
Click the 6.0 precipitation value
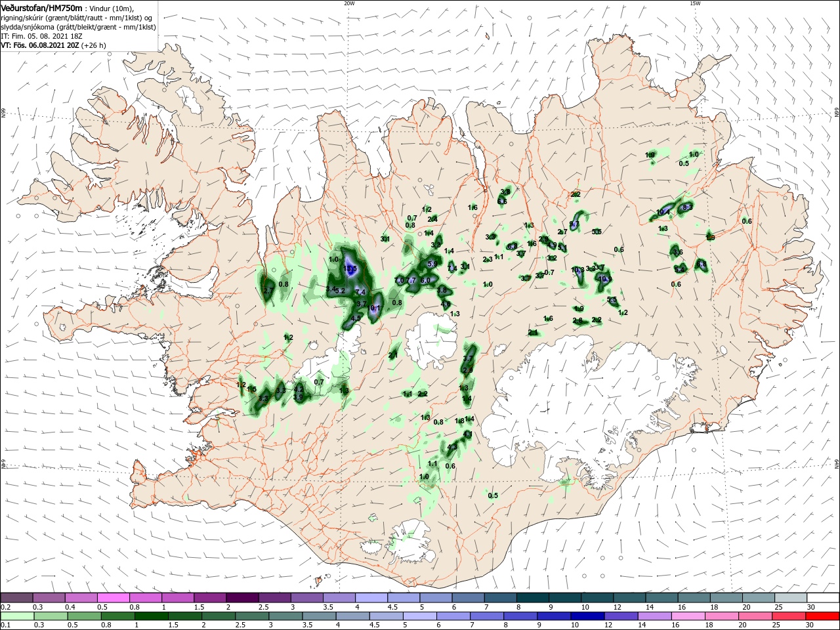(425, 280)
